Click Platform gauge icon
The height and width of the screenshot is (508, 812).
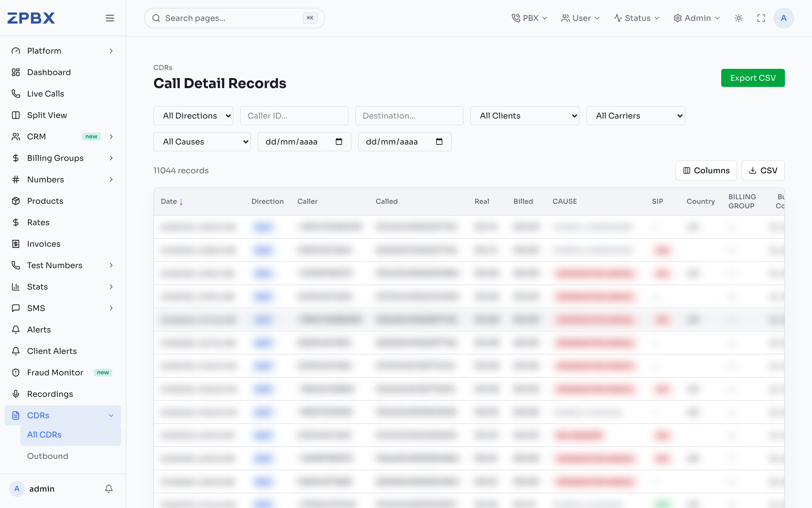click(16, 51)
